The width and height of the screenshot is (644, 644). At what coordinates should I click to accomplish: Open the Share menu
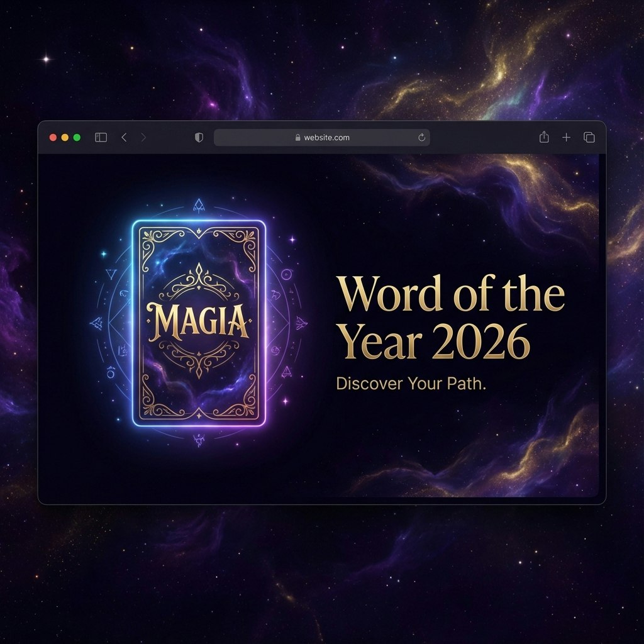coord(544,137)
